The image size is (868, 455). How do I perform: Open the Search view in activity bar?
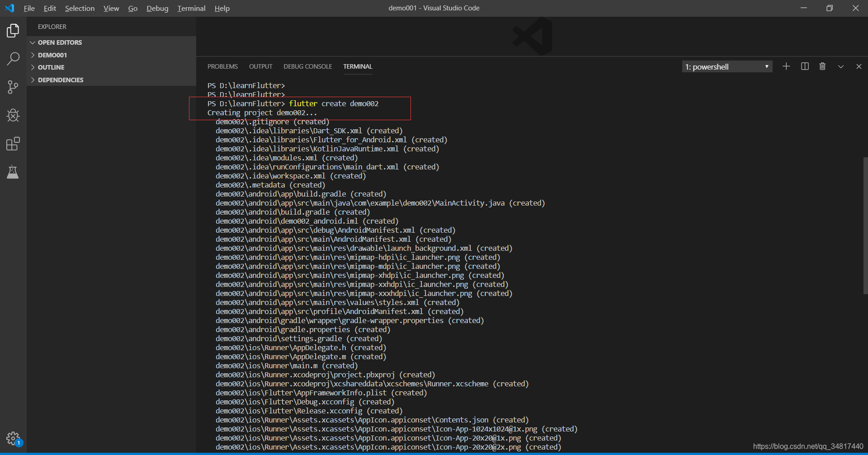13,58
